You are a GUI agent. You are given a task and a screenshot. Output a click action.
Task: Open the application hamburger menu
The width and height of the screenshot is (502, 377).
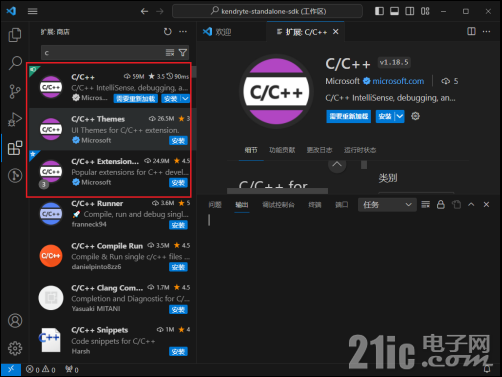(32, 11)
